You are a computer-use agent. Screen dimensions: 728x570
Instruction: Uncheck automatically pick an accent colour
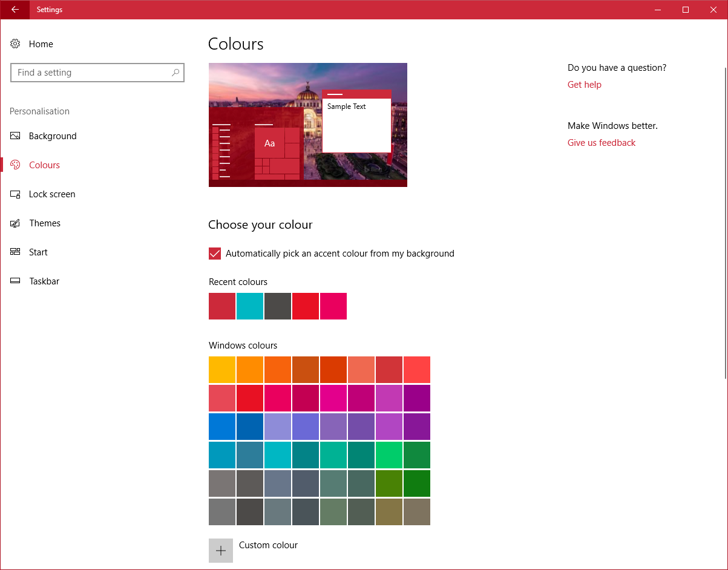click(215, 254)
